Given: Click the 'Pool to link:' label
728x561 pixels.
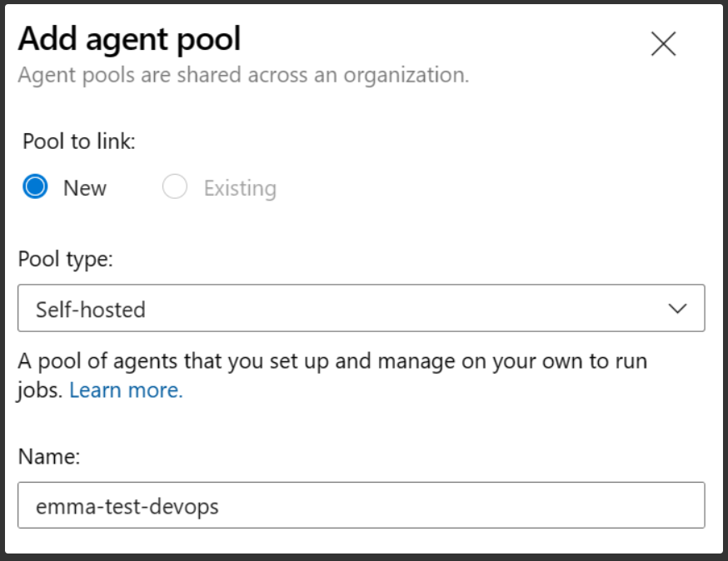Looking at the screenshot, I should pyautogui.click(x=79, y=141).
